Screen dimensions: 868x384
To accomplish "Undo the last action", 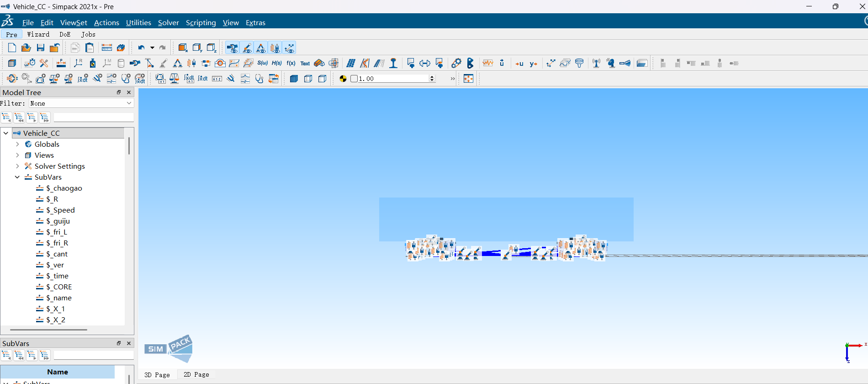I will [x=141, y=48].
